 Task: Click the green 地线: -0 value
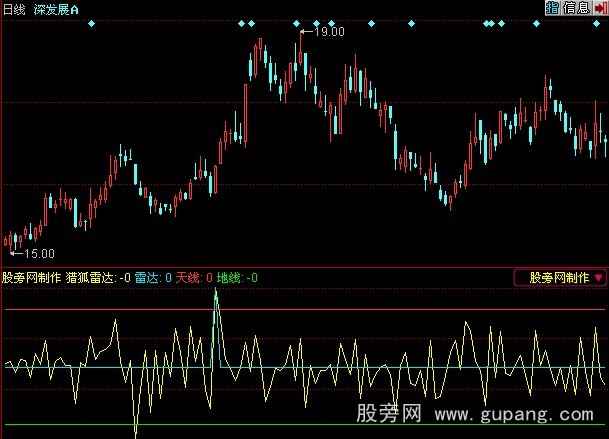[237, 277]
